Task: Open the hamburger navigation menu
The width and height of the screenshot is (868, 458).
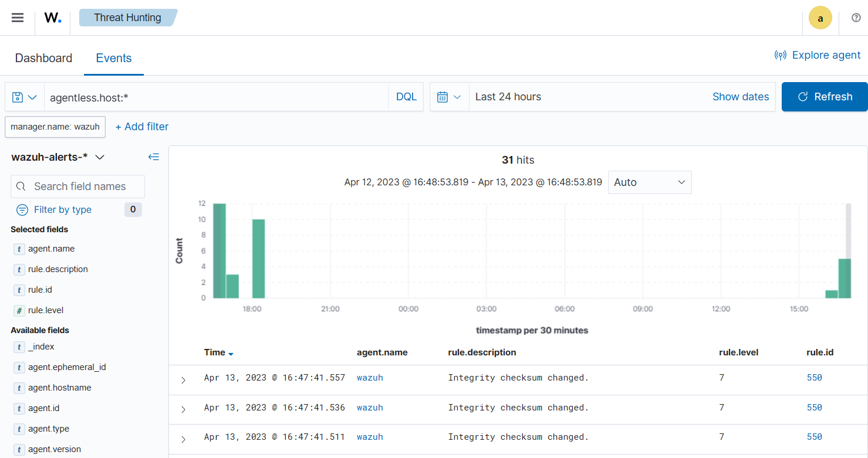Action: pyautogui.click(x=18, y=18)
